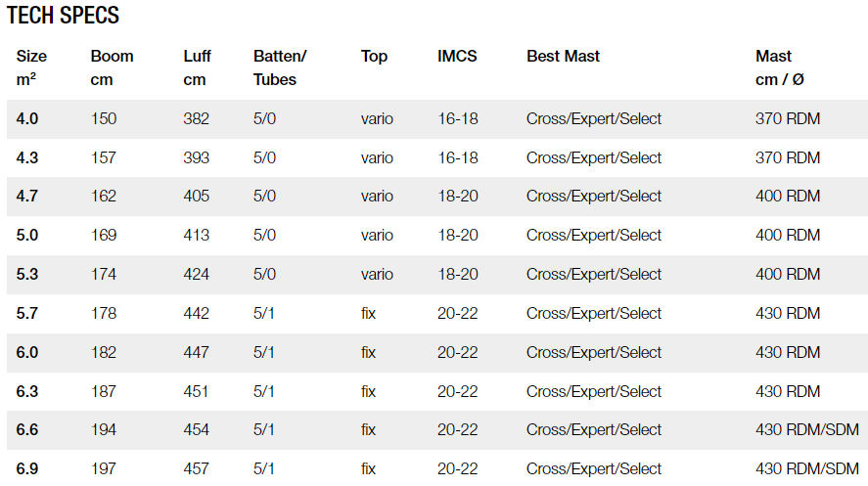This screenshot has height=486, width=868.
Task: Click IMCS value 18-20 in 5.3 row
Action: point(458,274)
